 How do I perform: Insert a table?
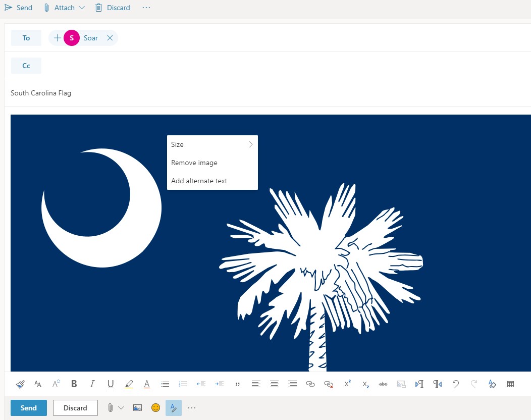click(x=510, y=384)
